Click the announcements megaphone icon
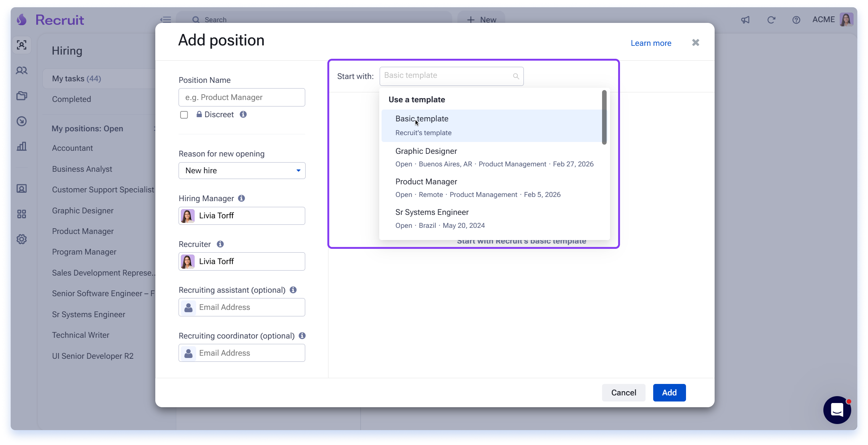The image size is (868, 445). (x=745, y=20)
